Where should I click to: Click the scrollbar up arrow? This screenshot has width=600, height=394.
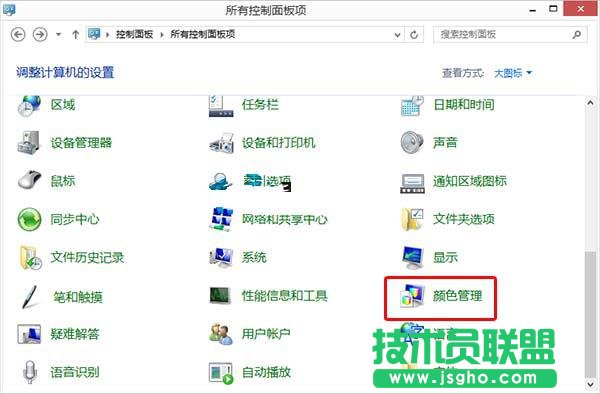[590, 103]
